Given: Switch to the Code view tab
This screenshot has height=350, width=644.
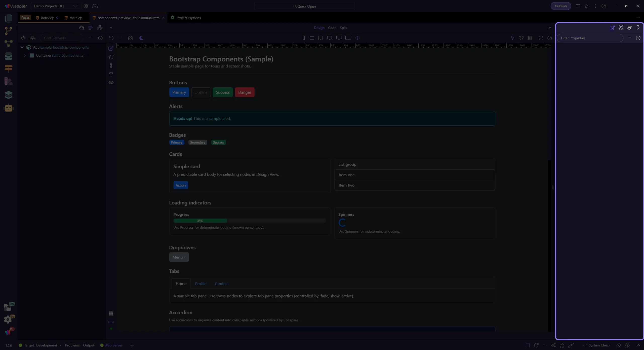Looking at the screenshot, I should point(332,28).
